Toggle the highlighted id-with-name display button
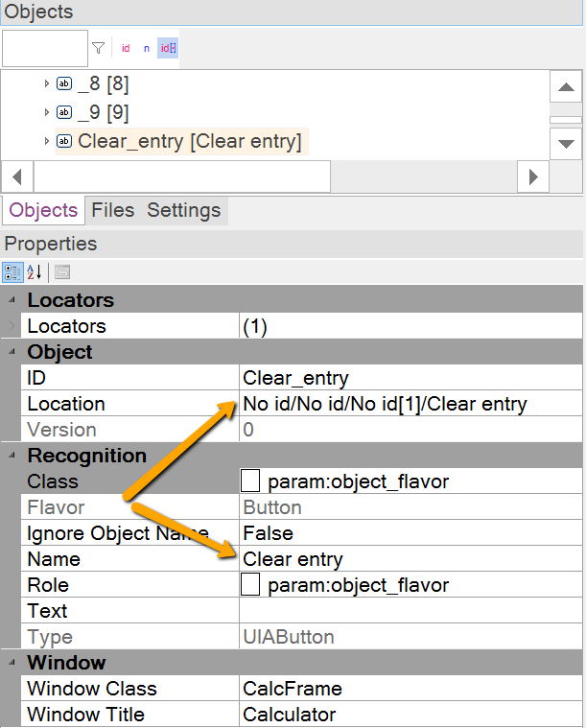The image size is (586, 728). click(168, 48)
